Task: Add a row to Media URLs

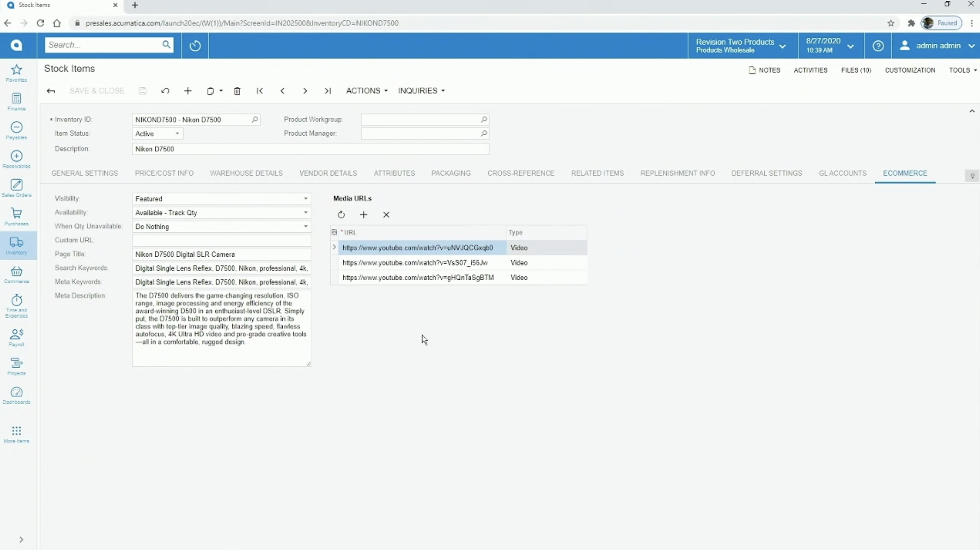Action: click(364, 214)
